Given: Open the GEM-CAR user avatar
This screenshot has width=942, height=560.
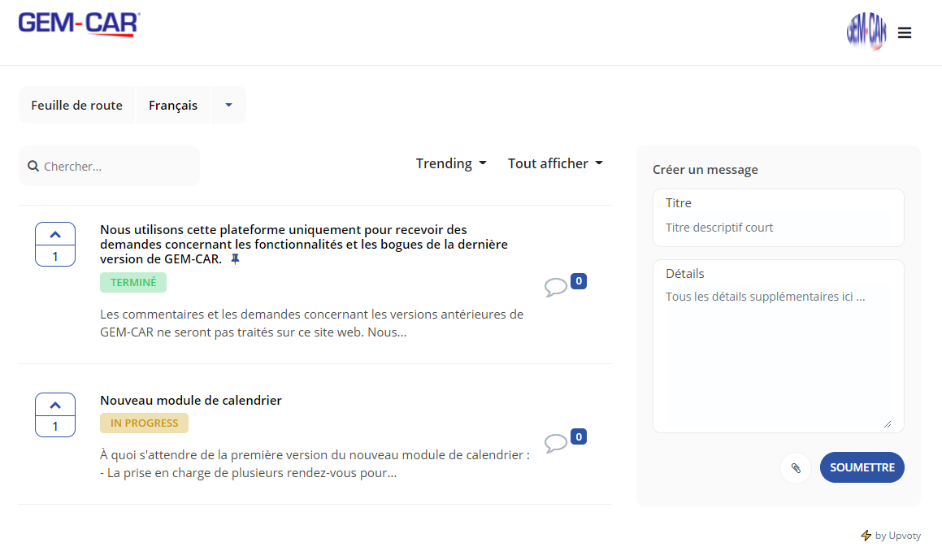Looking at the screenshot, I should click(x=866, y=31).
